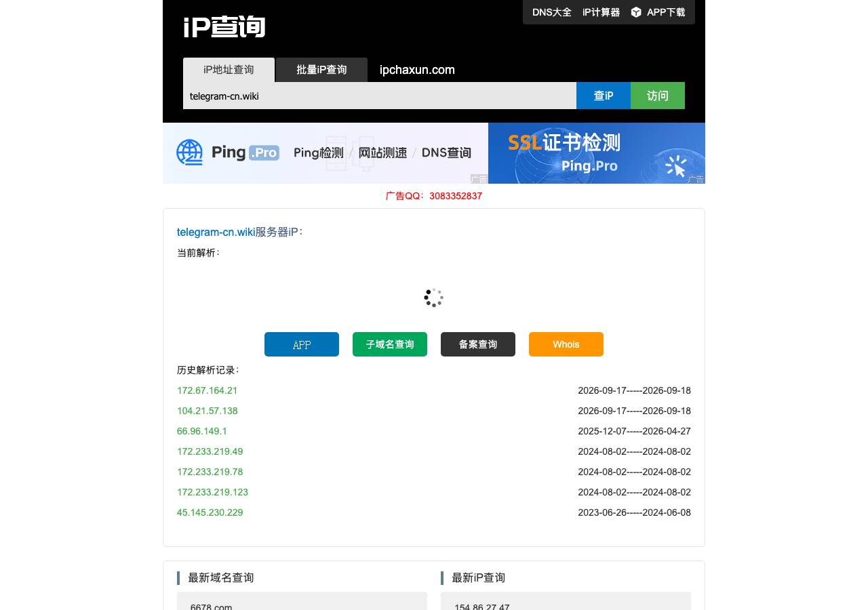Image resolution: width=868 pixels, height=610 pixels.
Task: Click the APP下载 label in the top bar
Action: tap(666, 12)
